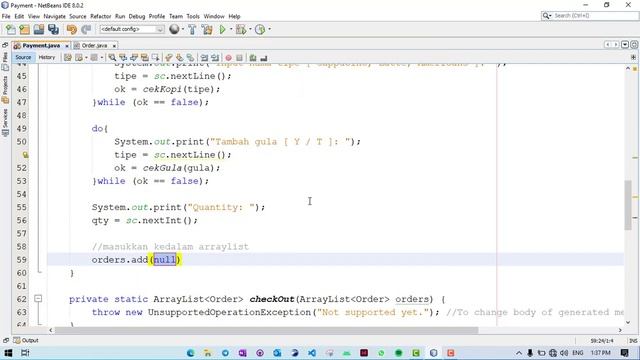Run the project with the green play icon

(222, 29)
